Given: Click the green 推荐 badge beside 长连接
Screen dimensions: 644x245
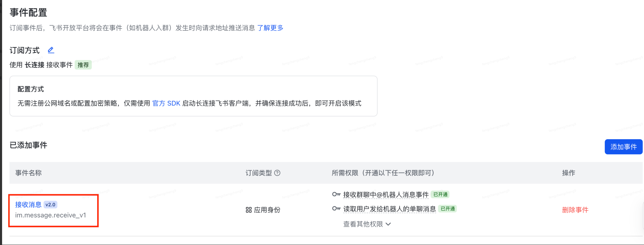Looking at the screenshot, I should 83,65.
